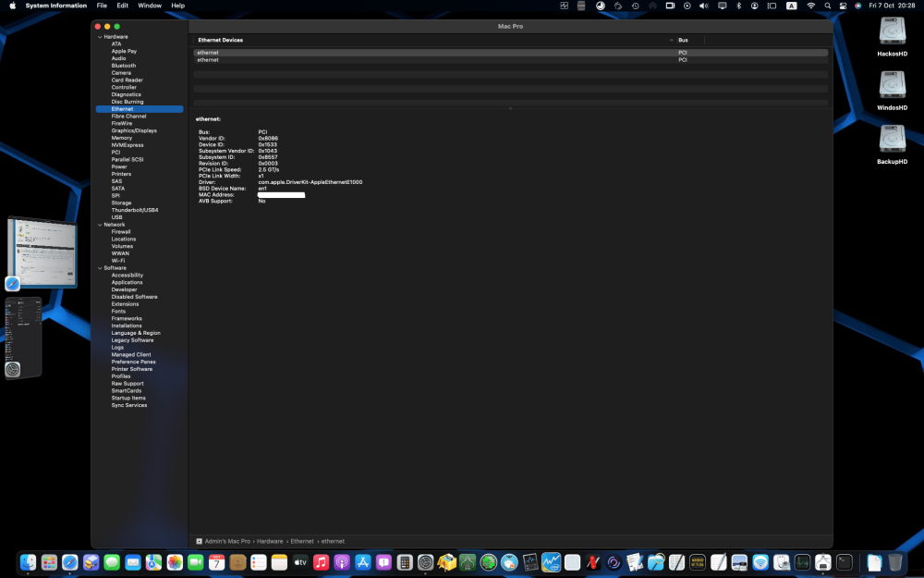Select NVMExpress in sidebar
This screenshot has width=924, height=578.
pos(128,145)
